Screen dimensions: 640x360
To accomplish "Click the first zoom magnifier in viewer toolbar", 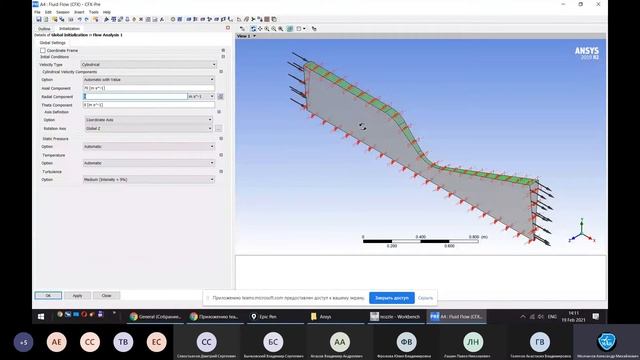I will (x=267, y=29).
